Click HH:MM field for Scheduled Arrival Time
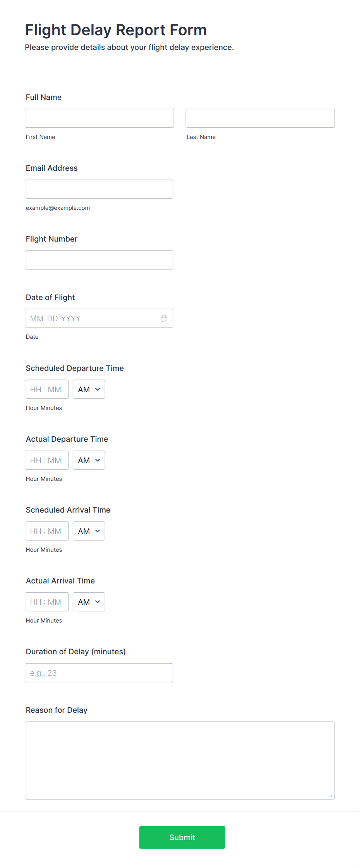 tap(47, 531)
